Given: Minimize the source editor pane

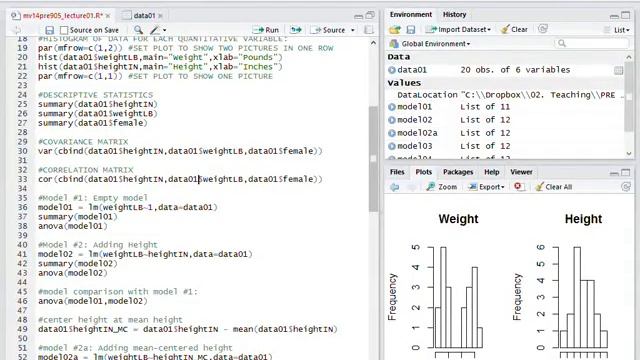Looking at the screenshot, I should [358, 16].
